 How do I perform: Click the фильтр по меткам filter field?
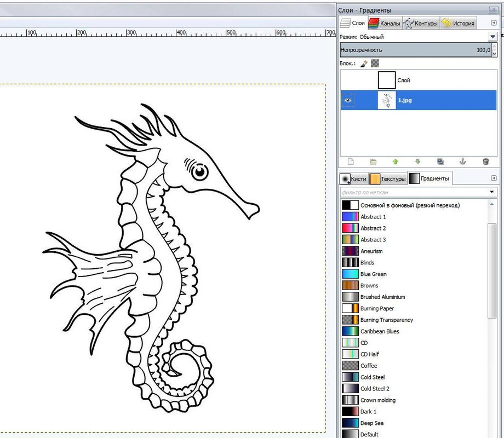click(414, 192)
